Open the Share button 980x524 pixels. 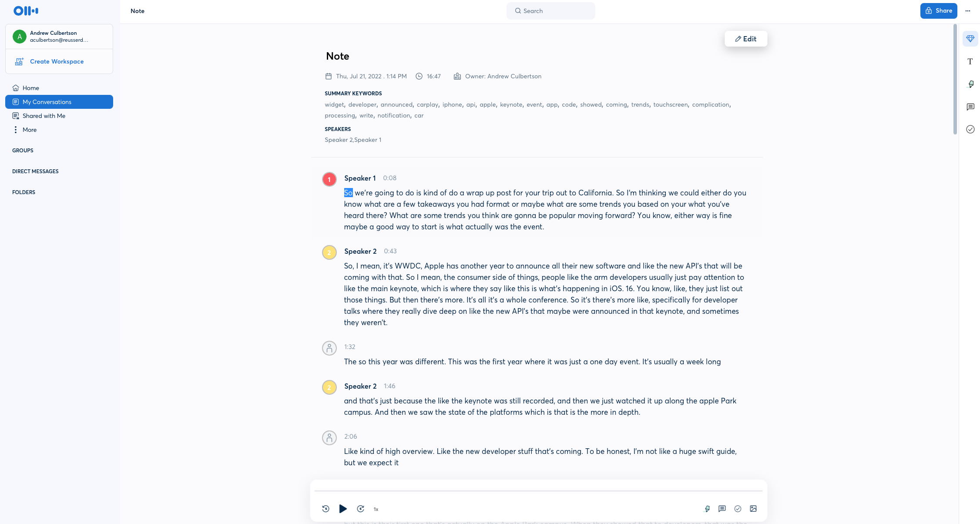coord(939,10)
